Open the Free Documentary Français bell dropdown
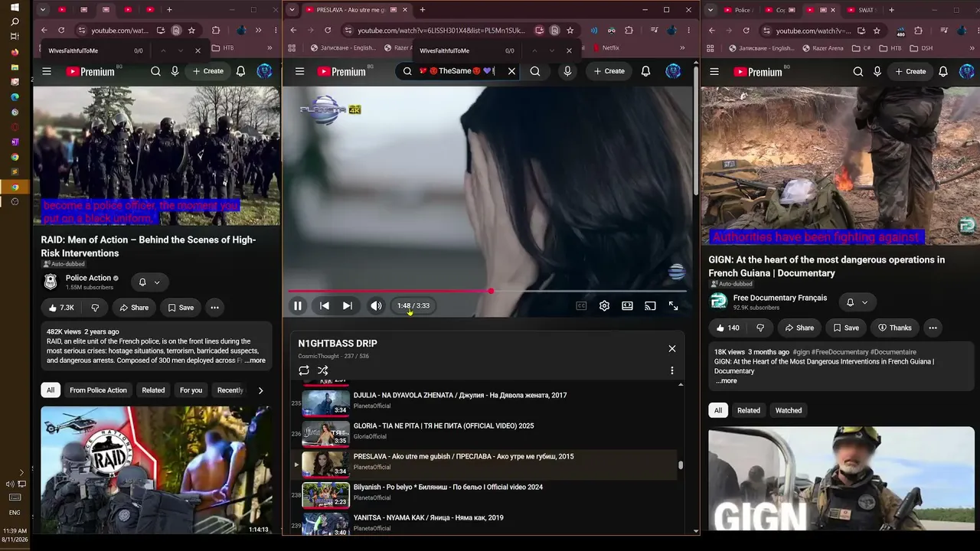Viewport: 980px width, 551px height. click(x=857, y=302)
